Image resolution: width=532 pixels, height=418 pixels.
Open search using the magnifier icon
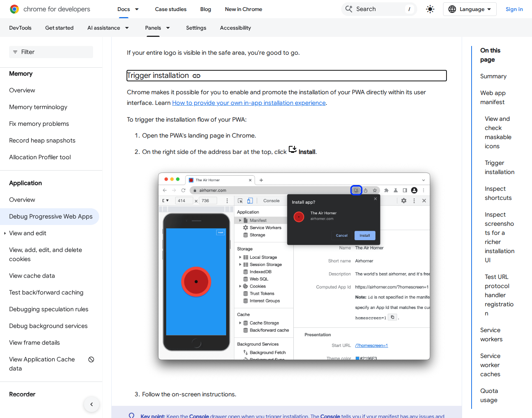click(349, 9)
